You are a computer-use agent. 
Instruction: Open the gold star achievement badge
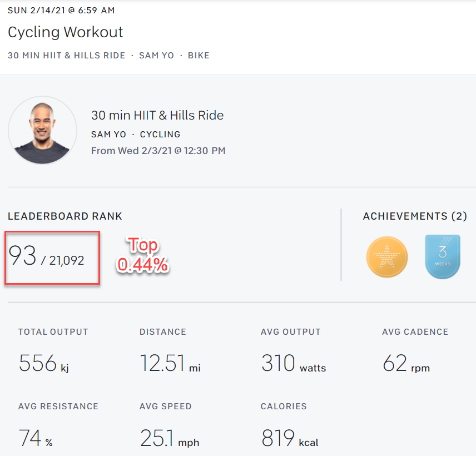tap(386, 256)
